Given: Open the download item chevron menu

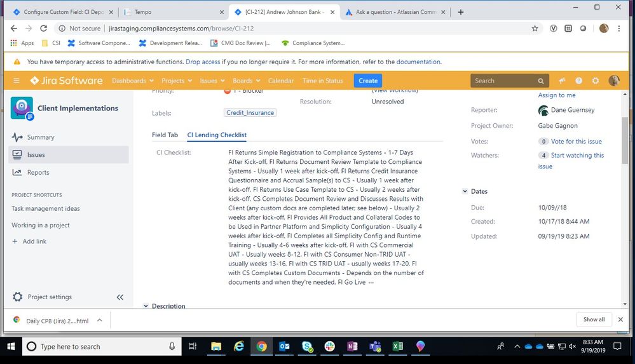Looking at the screenshot, I should (x=100, y=320).
